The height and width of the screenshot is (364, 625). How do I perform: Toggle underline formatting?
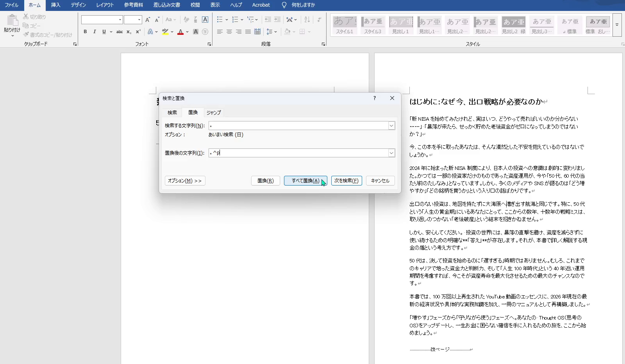click(104, 32)
